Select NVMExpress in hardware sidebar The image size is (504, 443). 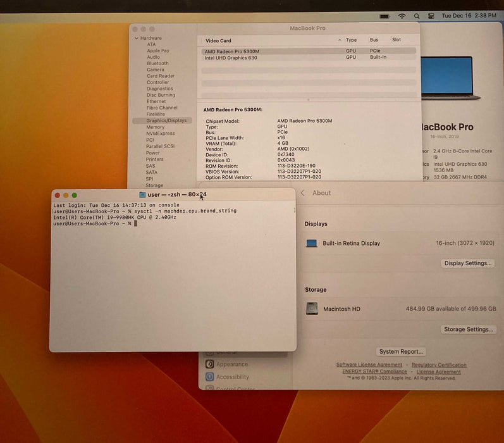[x=161, y=134]
